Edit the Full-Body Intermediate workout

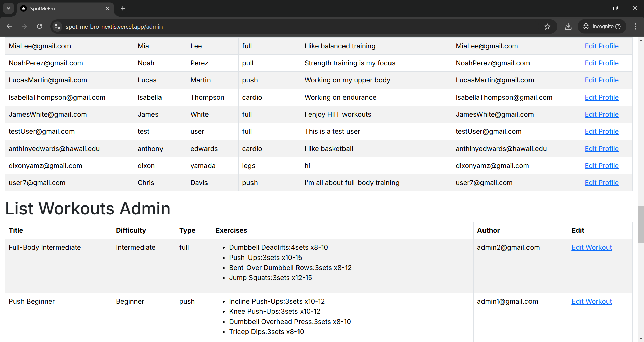pyautogui.click(x=592, y=247)
